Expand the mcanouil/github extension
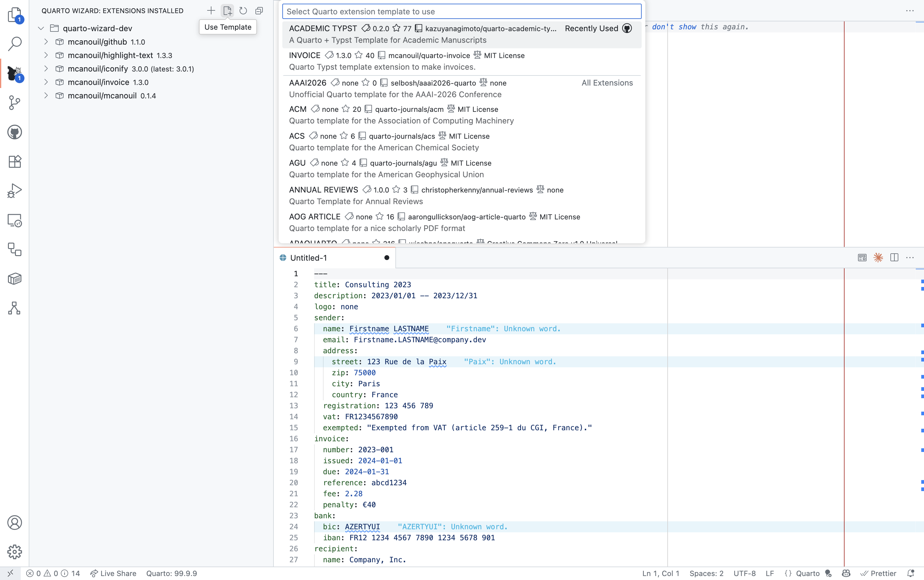Screen dimensions: 924x580 (46, 42)
